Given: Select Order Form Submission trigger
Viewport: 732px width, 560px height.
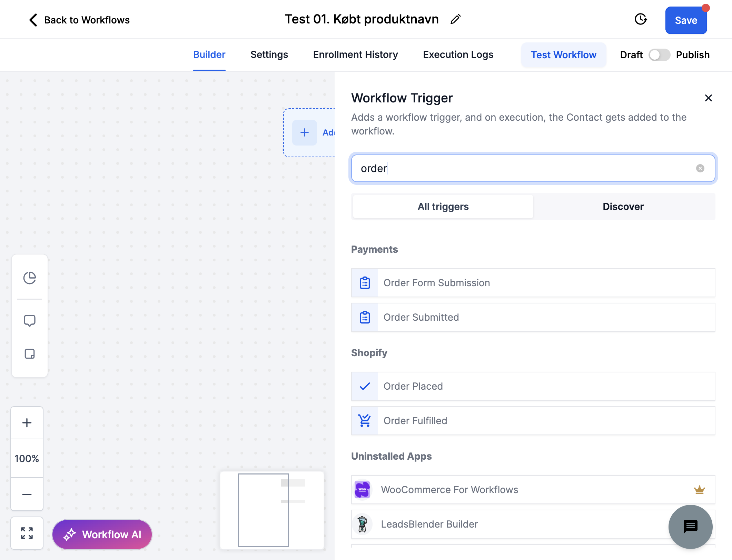Looking at the screenshot, I should pyautogui.click(x=533, y=283).
